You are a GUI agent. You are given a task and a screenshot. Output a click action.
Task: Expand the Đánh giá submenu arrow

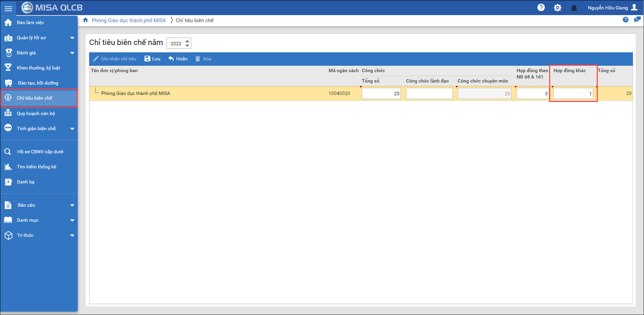tap(72, 53)
